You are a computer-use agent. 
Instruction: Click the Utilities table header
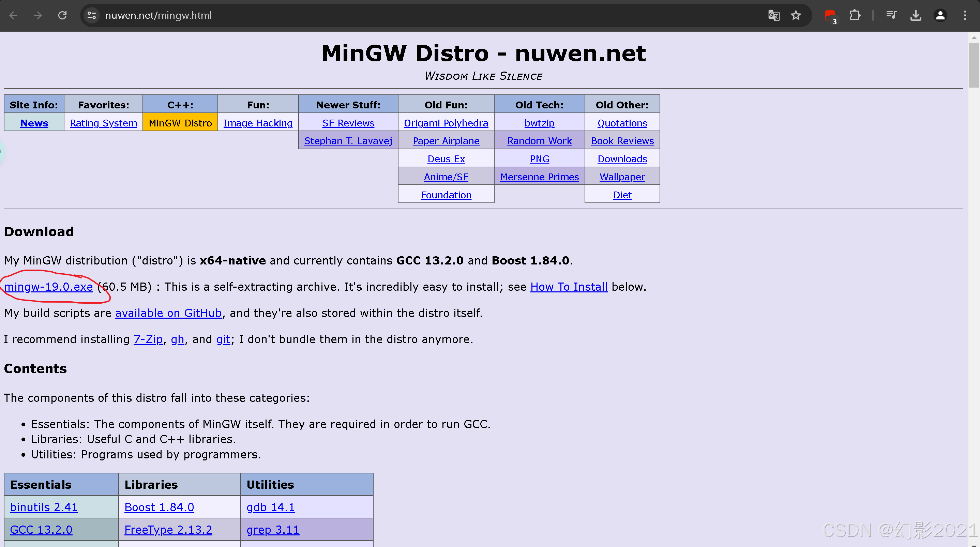tap(307, 484)
